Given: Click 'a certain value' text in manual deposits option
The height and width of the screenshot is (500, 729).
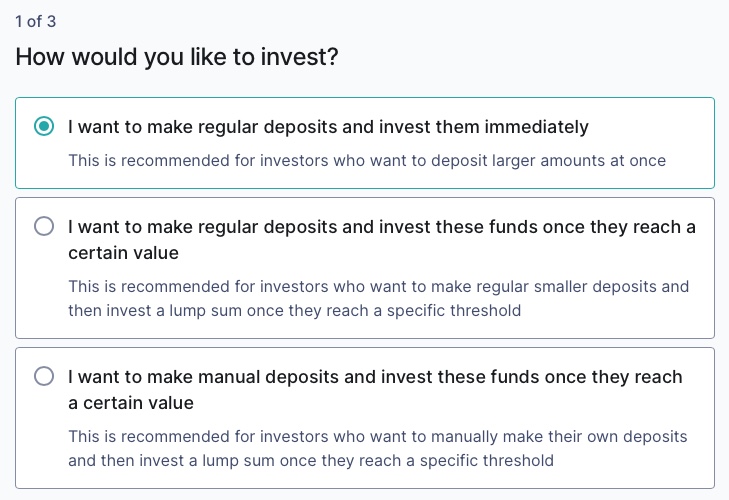Looking at the screenshot, I should tap(130, 403).
